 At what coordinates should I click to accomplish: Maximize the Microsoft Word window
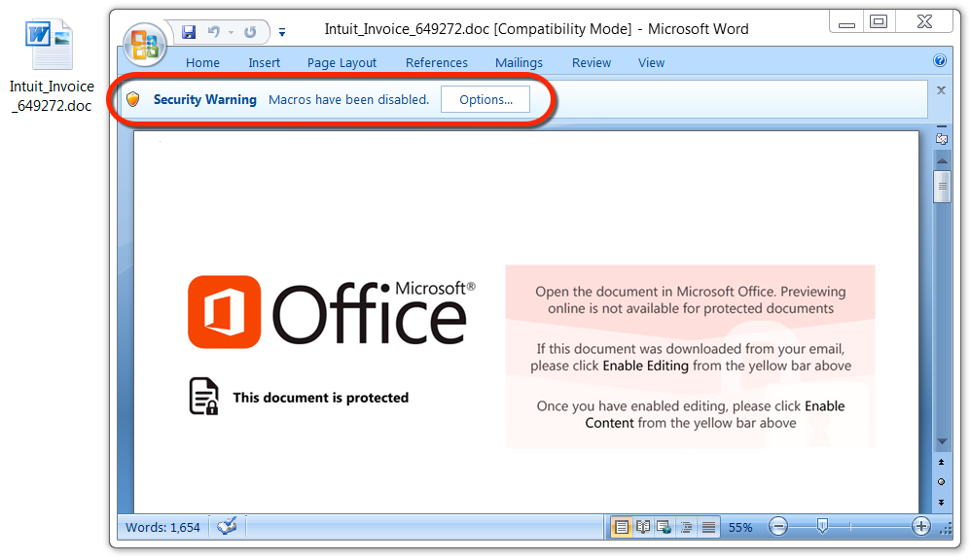(x=879, y=22)
